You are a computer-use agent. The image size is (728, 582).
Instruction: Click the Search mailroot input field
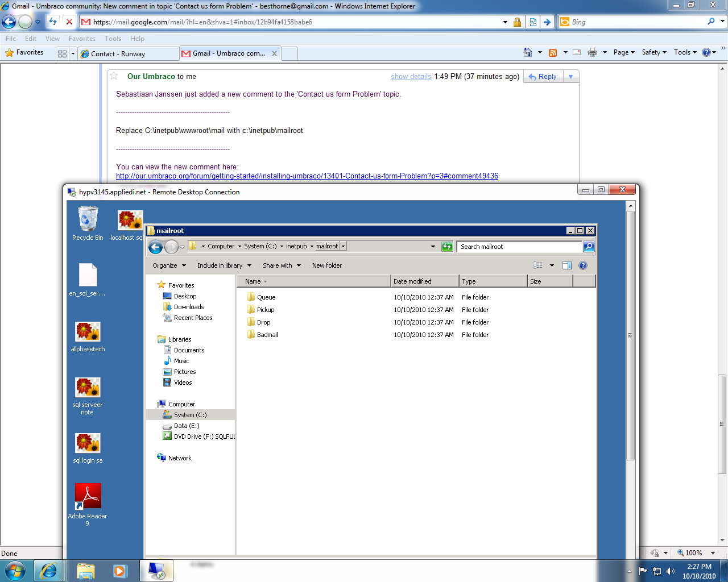click(x=519, y=247)
